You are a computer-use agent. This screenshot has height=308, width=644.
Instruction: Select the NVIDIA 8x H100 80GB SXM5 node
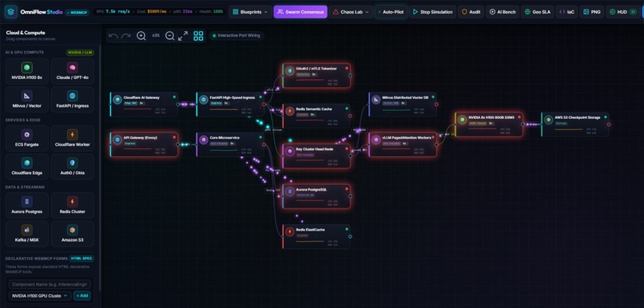pos(489,124)
